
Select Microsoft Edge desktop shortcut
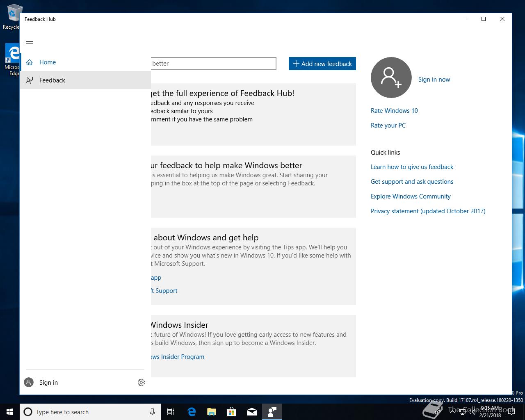(x=11, y=60)
